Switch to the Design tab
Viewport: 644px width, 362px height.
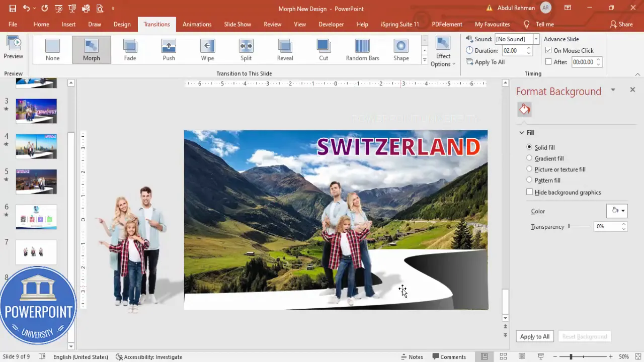(122, 24)
